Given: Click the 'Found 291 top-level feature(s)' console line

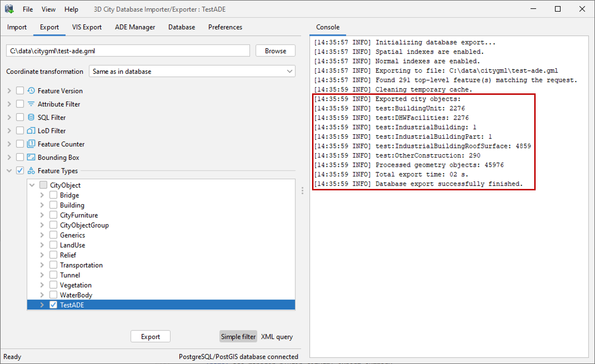Looking at the screenshot, I should (445, 80).
